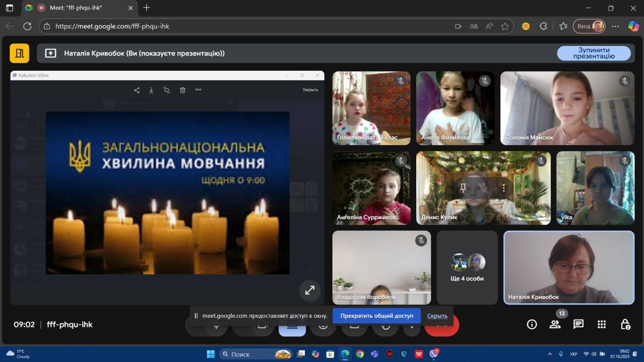Open more options on Денис Кулик's tile
Image resolution: width=644 pixels, height=362 pixels.
(504, 188)
